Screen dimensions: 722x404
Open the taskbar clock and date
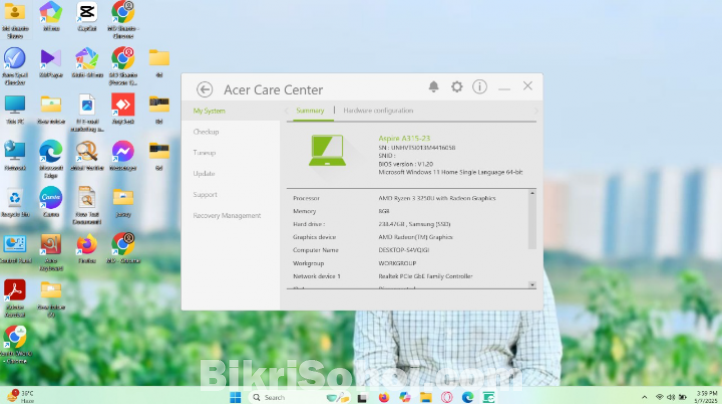706,397
